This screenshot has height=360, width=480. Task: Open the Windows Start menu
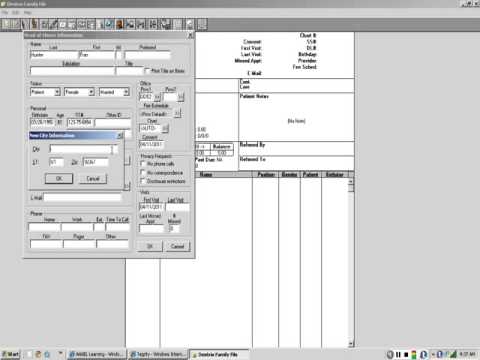(11, 354)
